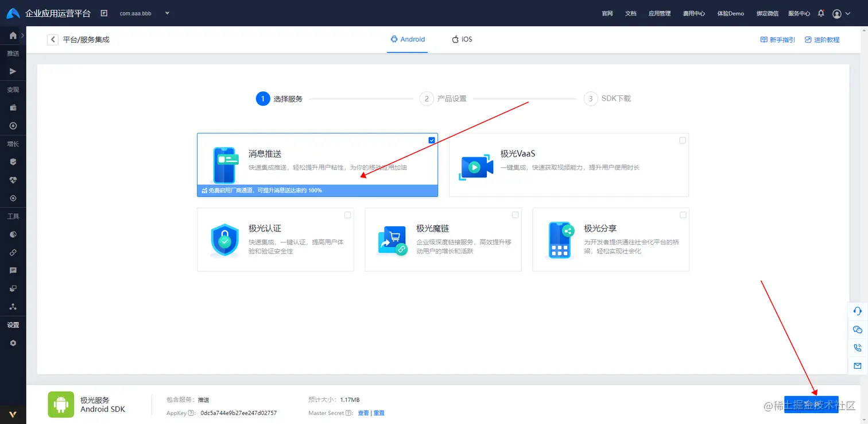Expand the account dropdown chevron
The image size is (868, 424).
click(848, 14)
